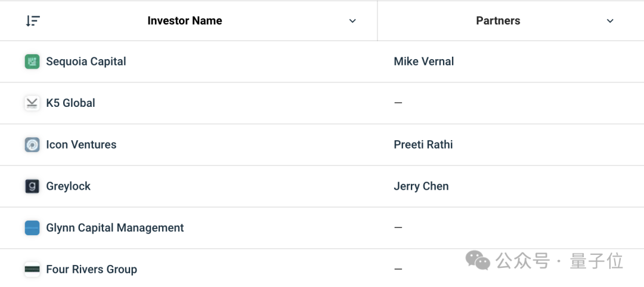Click the sort icon beside Investor Name

click(33, 20)
